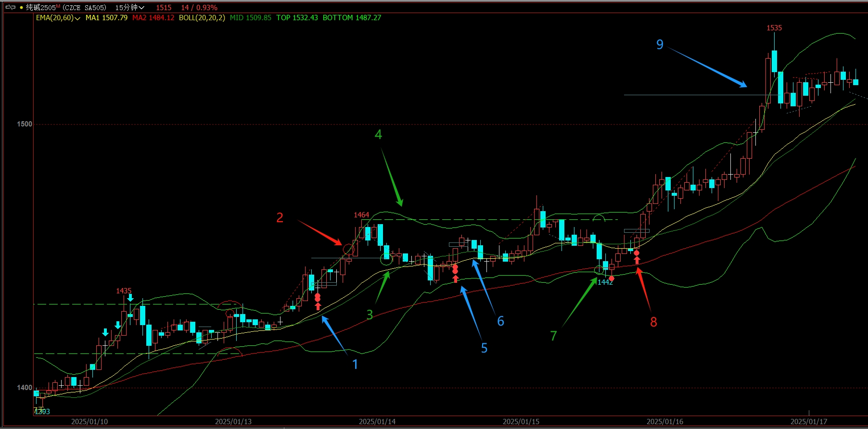Click the link chart icon beside 纯碱2505
868x429 pixels.
pos(10,7)
